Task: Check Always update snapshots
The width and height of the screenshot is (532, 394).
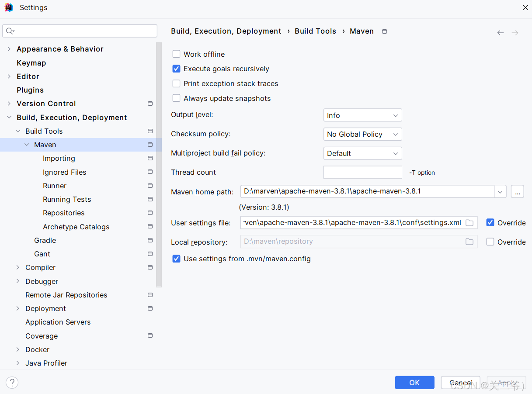Action: click(177, 98)
